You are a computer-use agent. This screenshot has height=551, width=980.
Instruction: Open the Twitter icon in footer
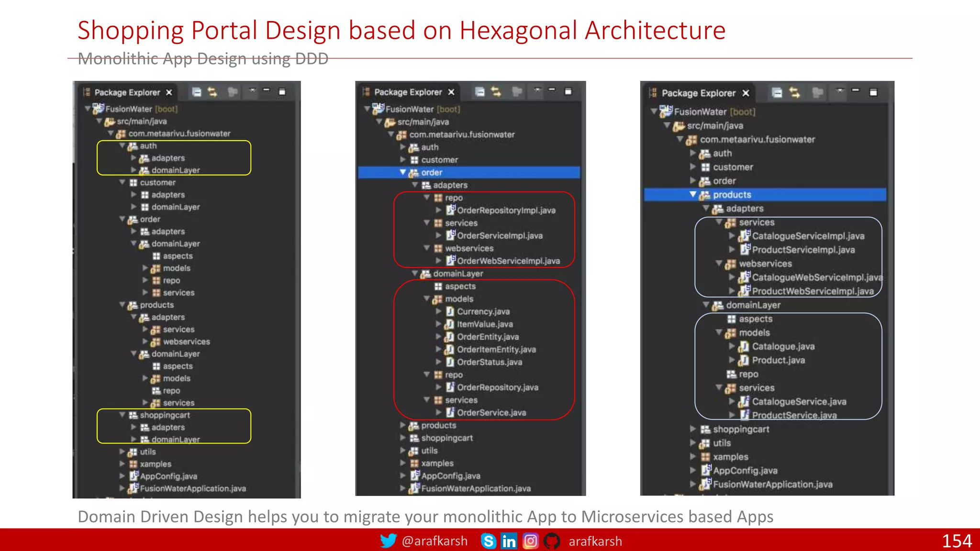[389, 540]
